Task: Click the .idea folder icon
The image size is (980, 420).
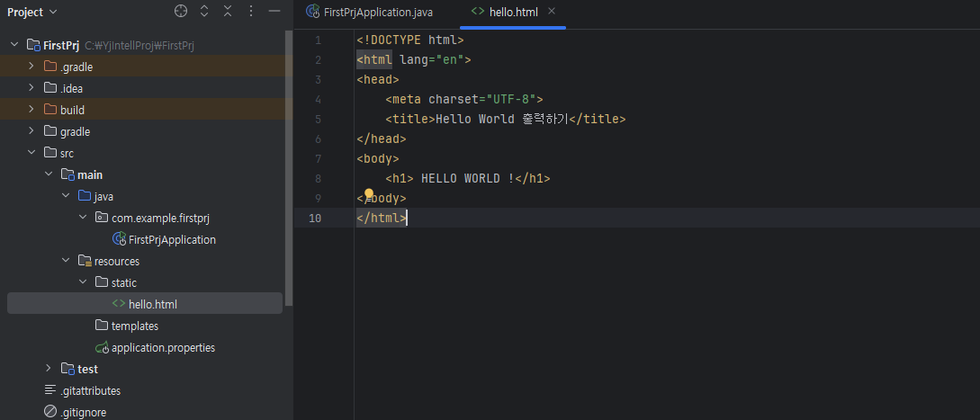Action: click(x=50, y=88)
